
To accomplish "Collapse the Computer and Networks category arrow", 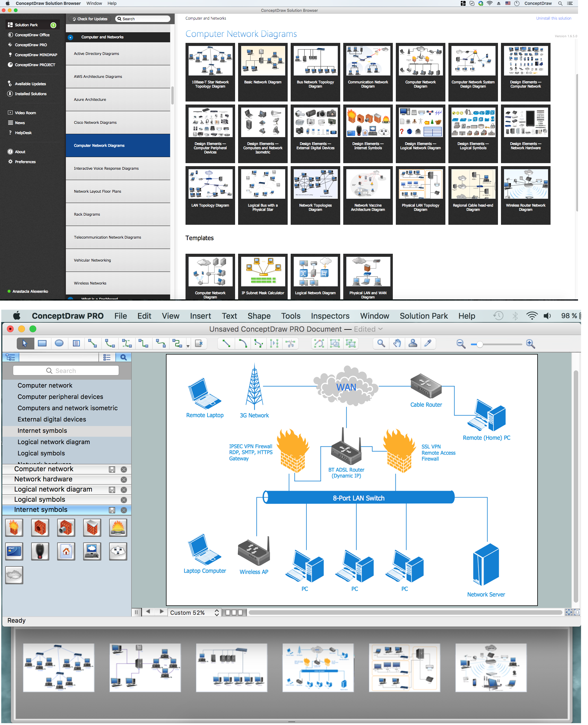I will [70, 37].
